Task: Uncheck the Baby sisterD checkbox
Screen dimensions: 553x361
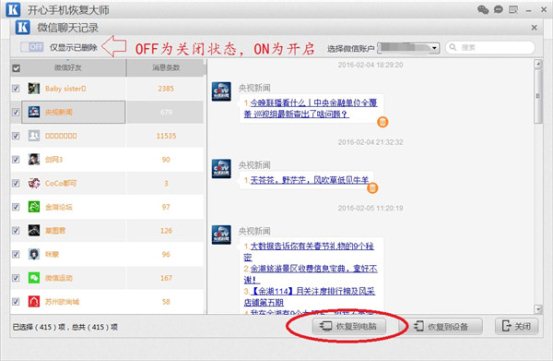Action: pos(16,88)
